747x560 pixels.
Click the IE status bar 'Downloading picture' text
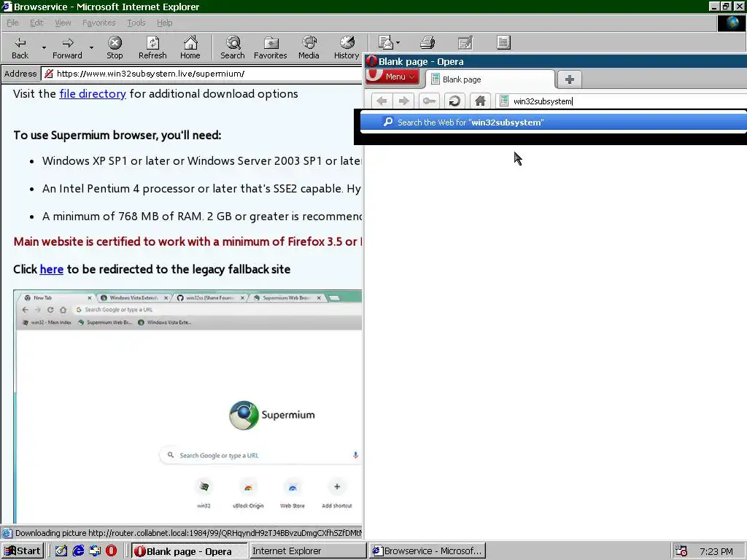(188, 533)
